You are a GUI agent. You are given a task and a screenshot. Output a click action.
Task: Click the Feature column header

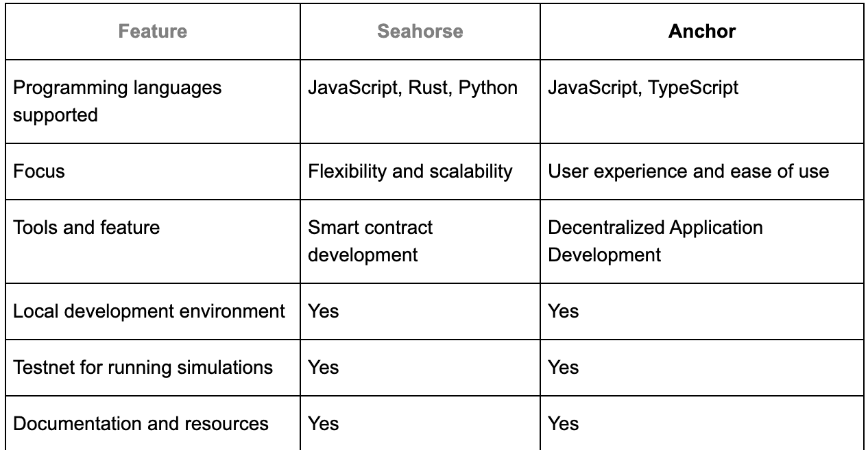click(x=152, y=32)
